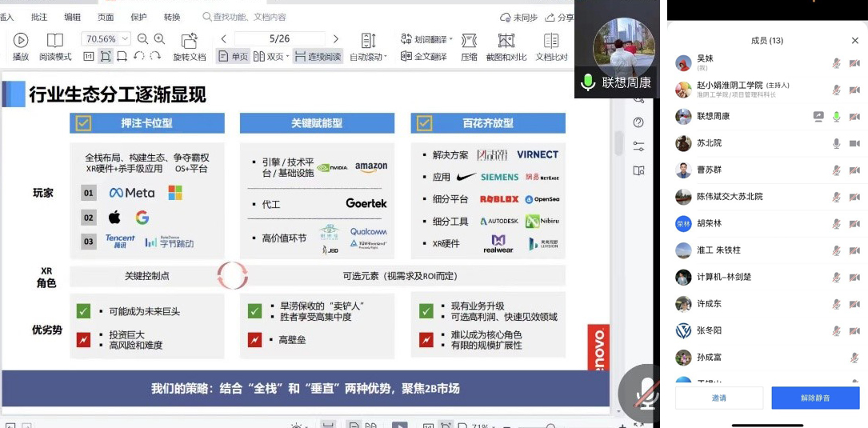868x428 pixels.
Task: Select member 孙成富
Action: point(767,357)
